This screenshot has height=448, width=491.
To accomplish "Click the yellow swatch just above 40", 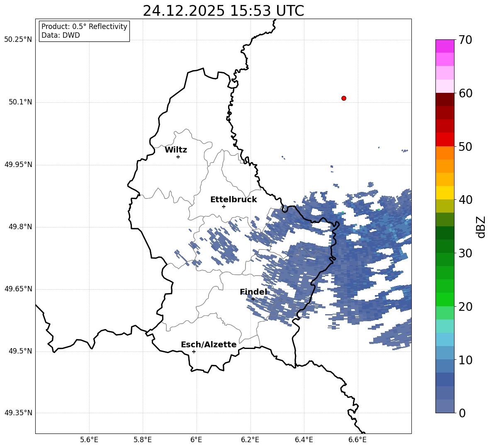I will (445, 193).
